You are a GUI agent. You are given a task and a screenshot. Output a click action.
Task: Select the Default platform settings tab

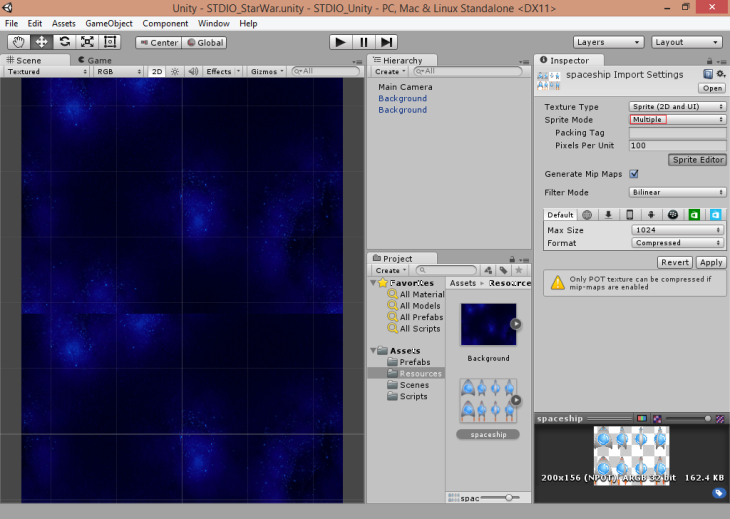click(560, 215)
